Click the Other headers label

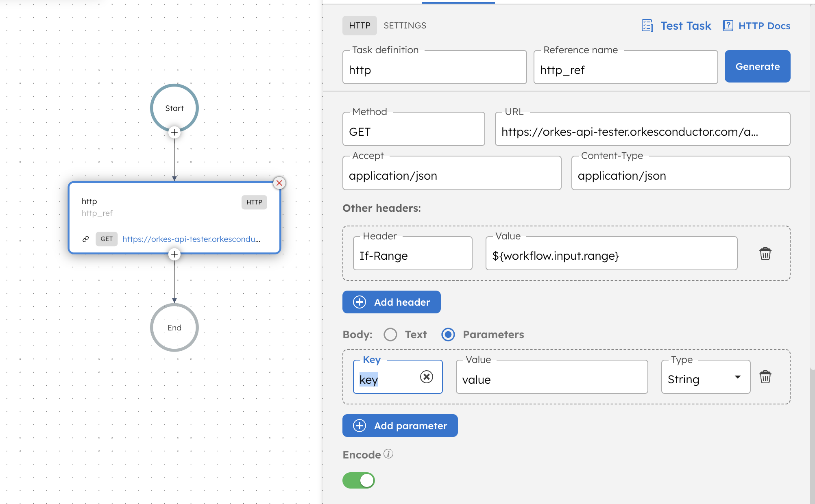[x=381, y=208]
